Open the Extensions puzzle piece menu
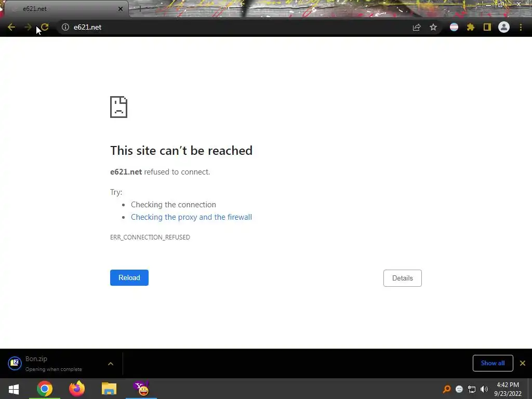The height and width of the screenshot is (399, 532). click(x=471, y=27)
